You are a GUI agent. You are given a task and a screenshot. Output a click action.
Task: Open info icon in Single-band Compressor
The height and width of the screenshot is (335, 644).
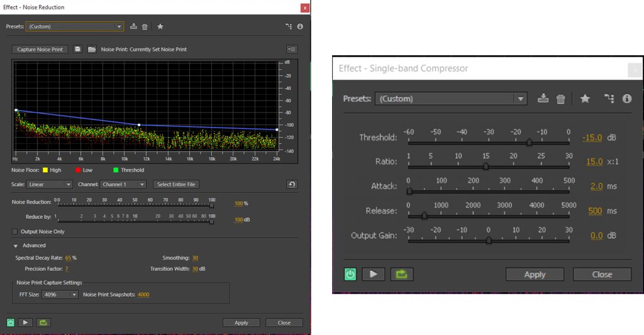pos(626,99)
